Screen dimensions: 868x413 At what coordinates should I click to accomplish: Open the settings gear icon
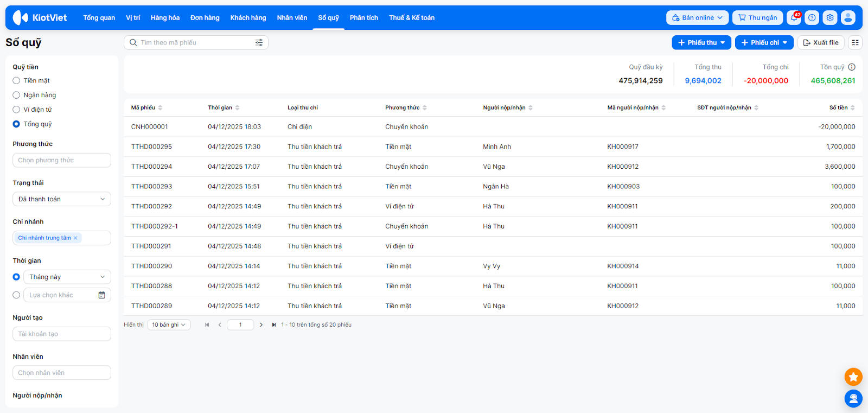pyautogui.click(x=830, y=18)
